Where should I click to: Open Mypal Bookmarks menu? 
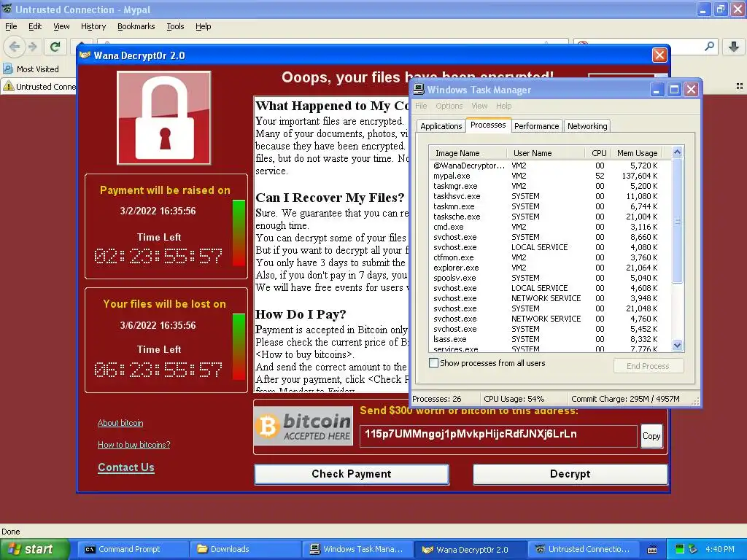pos(136,26)
